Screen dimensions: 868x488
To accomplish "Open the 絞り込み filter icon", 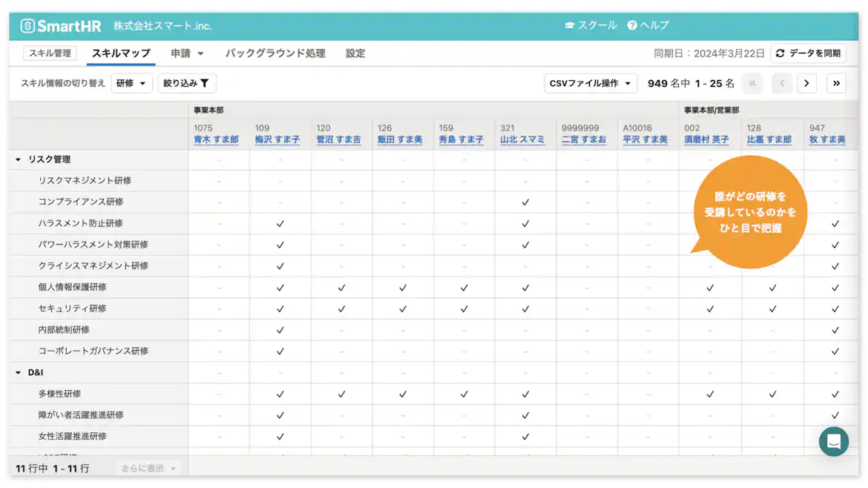I will click(206, 83).
